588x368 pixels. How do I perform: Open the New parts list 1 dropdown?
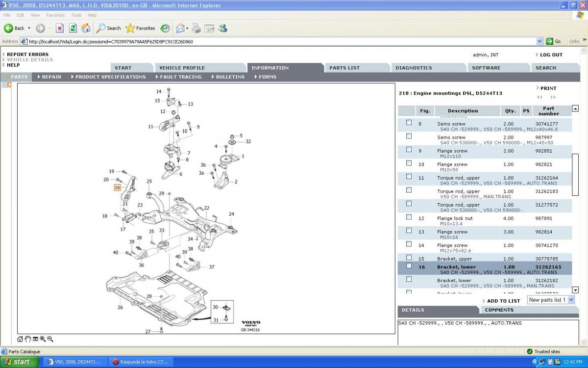point(570,300)
